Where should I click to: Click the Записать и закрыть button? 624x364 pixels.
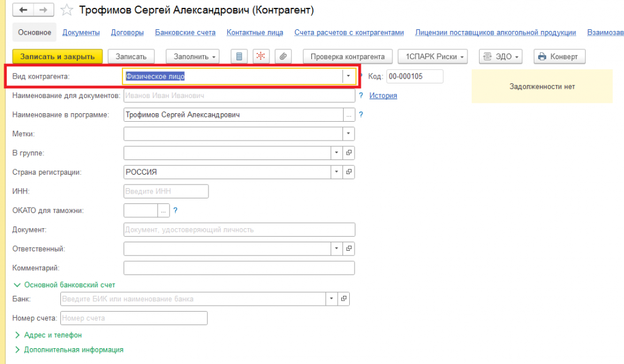58,57
